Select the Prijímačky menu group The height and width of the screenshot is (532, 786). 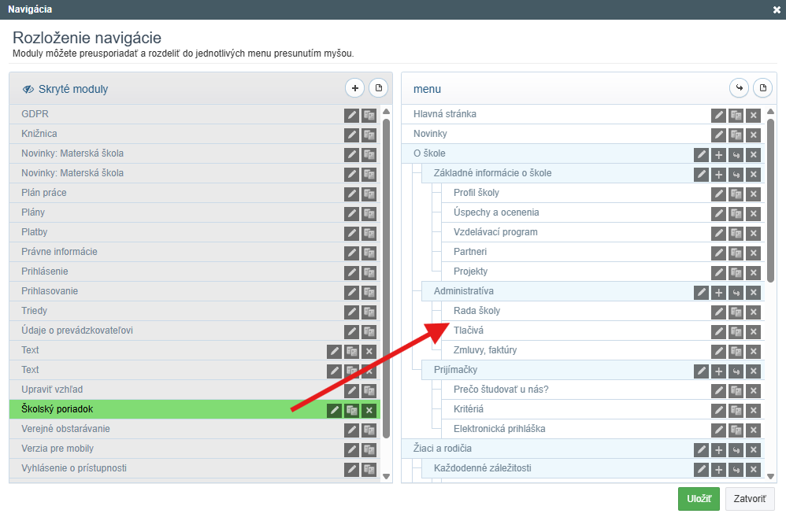455,370
